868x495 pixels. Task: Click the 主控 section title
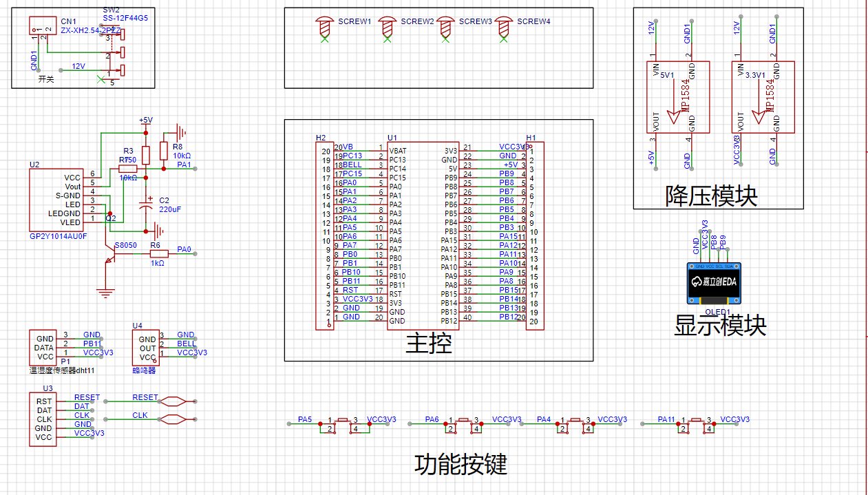[x=429, y=343]
